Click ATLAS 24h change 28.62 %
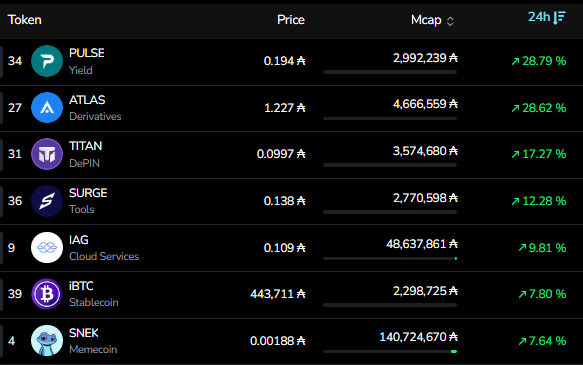Image resolution: width=583 pixels, height=365 pixels. tap(539, 108)
